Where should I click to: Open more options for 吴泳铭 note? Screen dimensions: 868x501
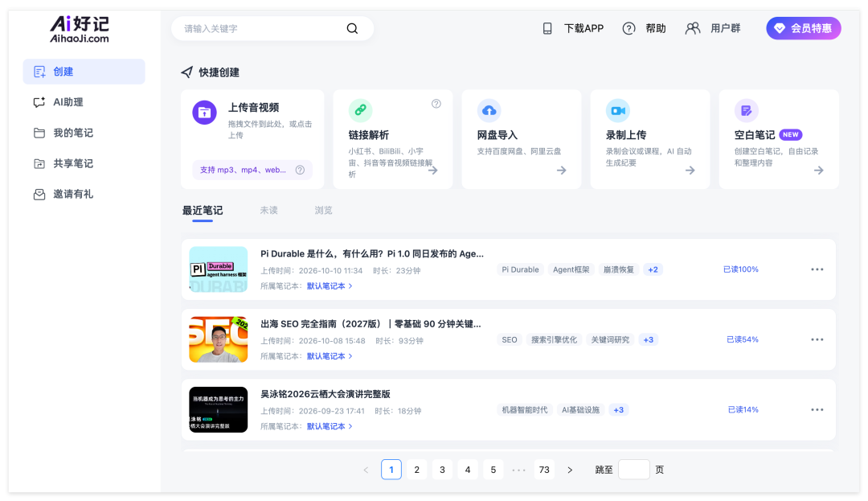[x=817, y=409]
